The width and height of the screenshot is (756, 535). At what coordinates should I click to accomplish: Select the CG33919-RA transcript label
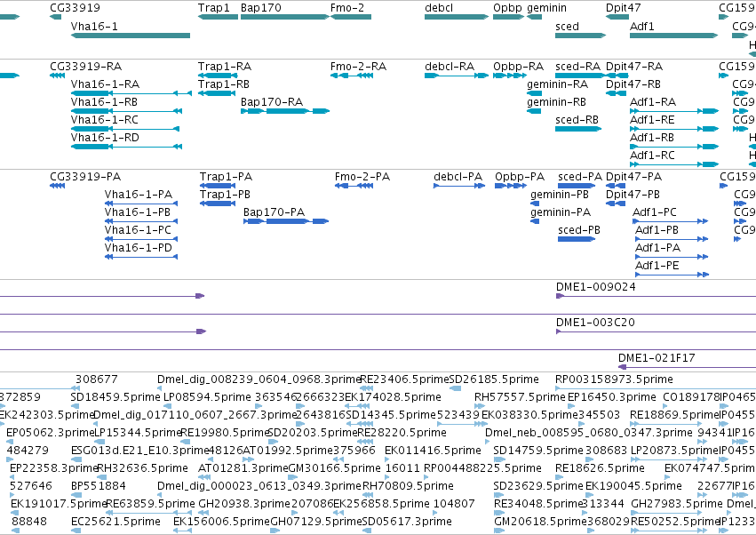coord(86,66)
